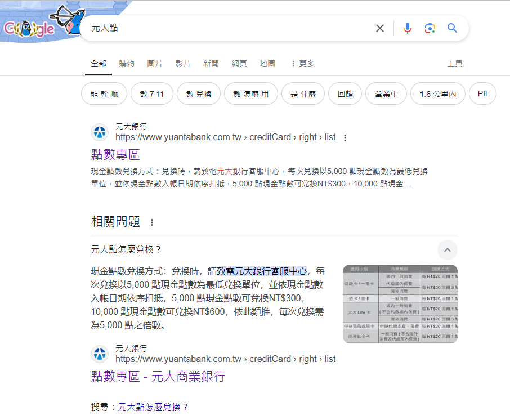This screenshot has height=420, width=510.
Task: Apply the 回饋 suggestion chip
Action: (345, 94)
